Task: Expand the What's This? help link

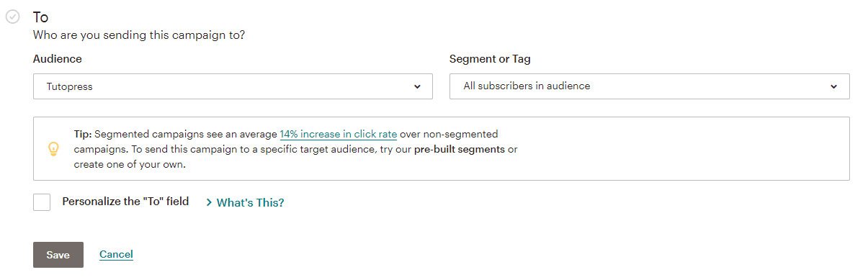Action: coord(250,202)
